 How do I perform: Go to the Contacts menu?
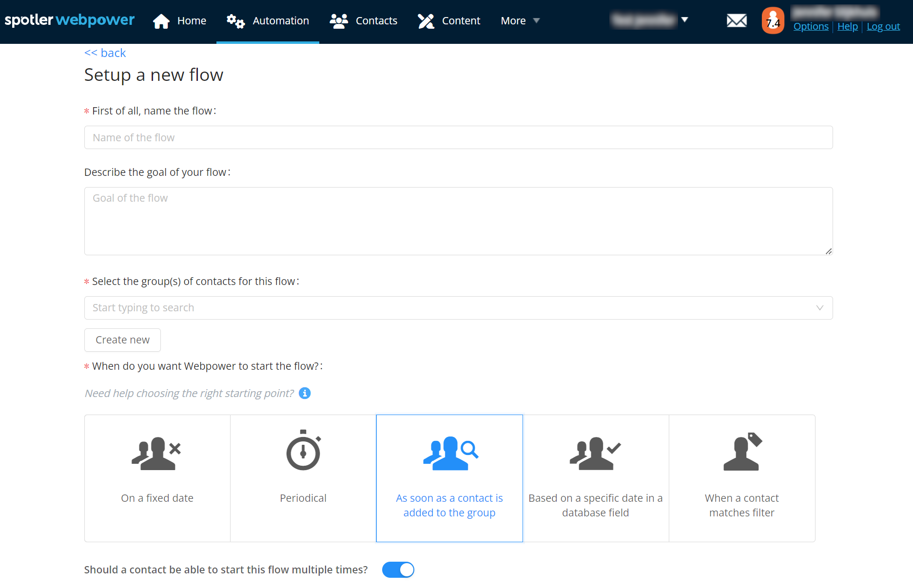tap(364, 21)
